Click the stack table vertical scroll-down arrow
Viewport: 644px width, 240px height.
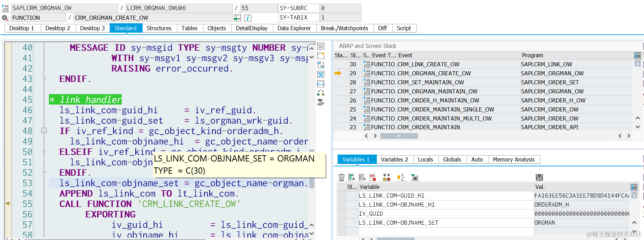point(638,127)
